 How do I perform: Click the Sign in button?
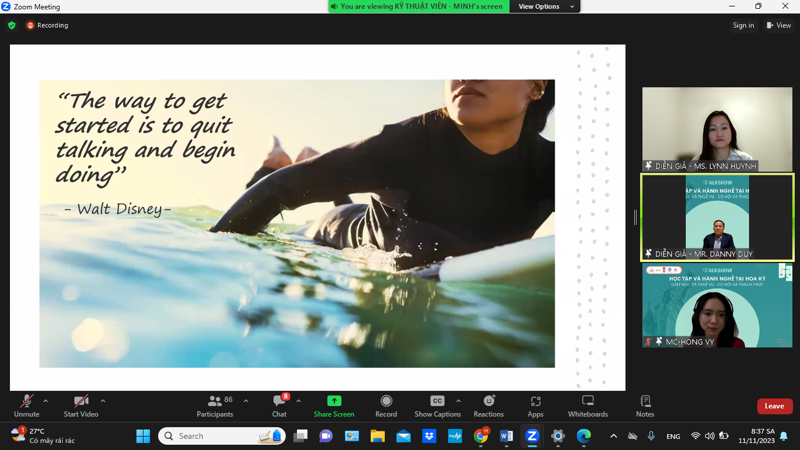[743, 25]
